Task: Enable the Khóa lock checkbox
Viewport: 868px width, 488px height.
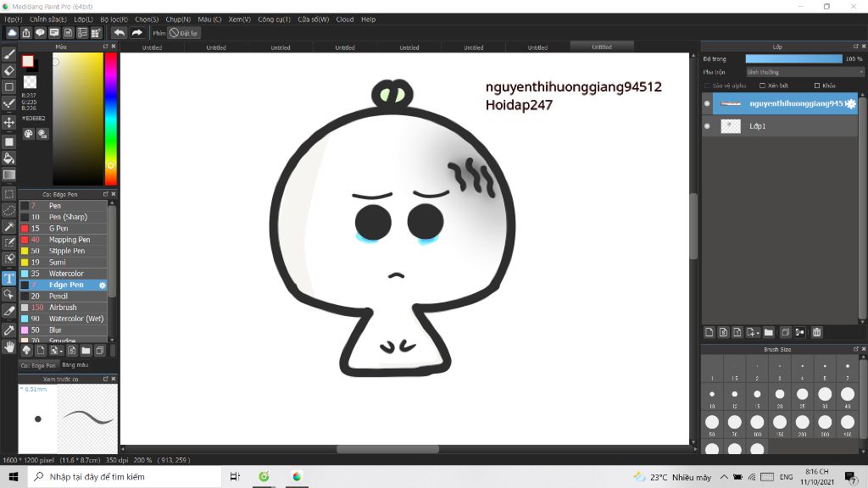Action: coord(817,86)
